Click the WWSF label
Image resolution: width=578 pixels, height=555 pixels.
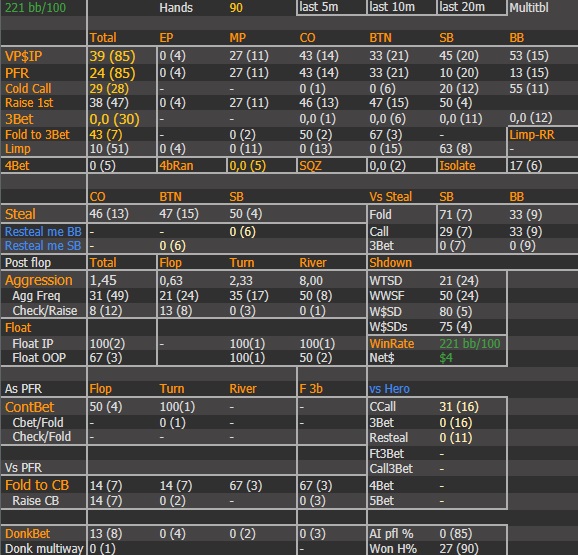[387, 296]
